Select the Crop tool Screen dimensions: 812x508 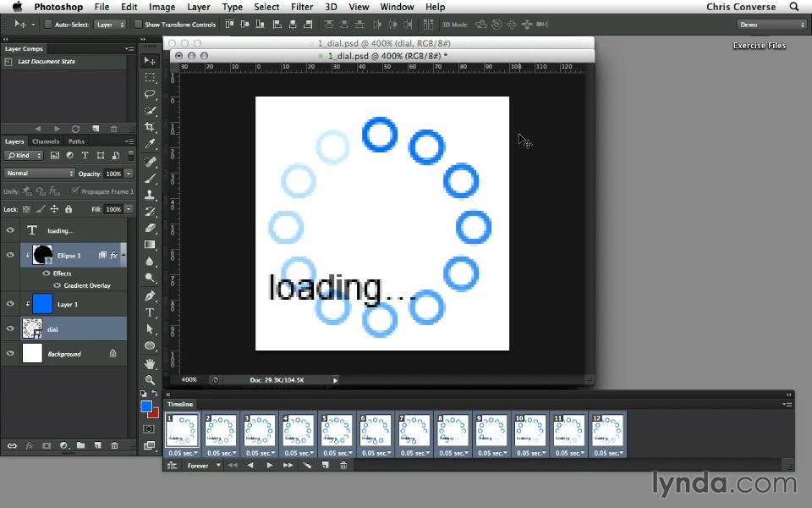tap(150, 127)
